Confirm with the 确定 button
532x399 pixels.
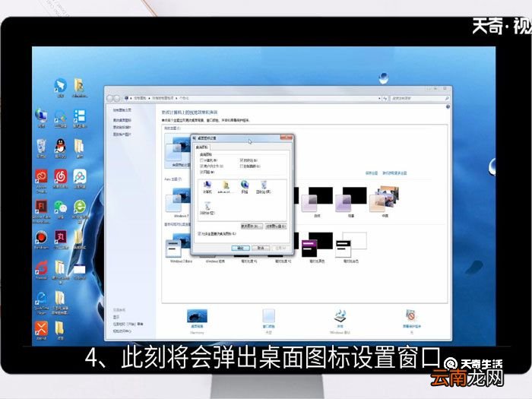tap(241, 248)
